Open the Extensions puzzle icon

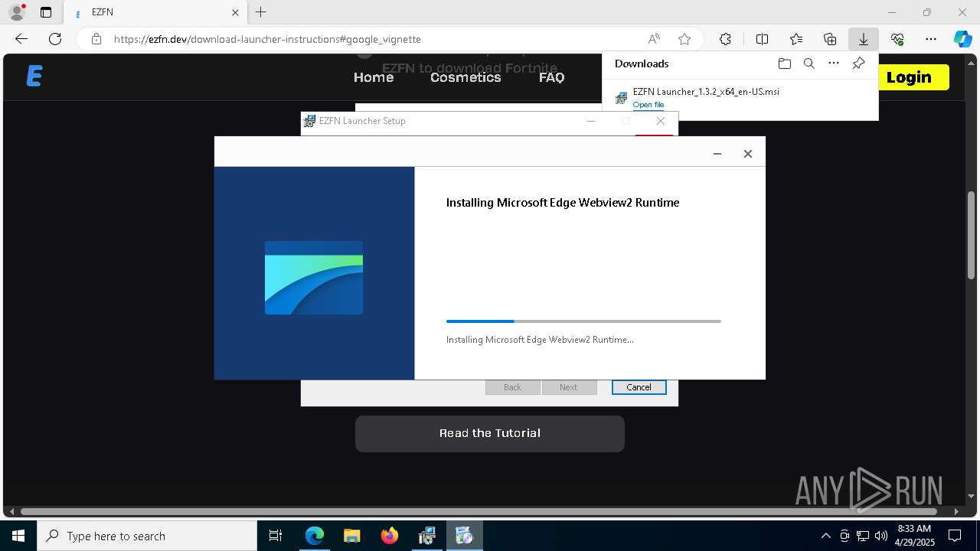click(725, 39)
